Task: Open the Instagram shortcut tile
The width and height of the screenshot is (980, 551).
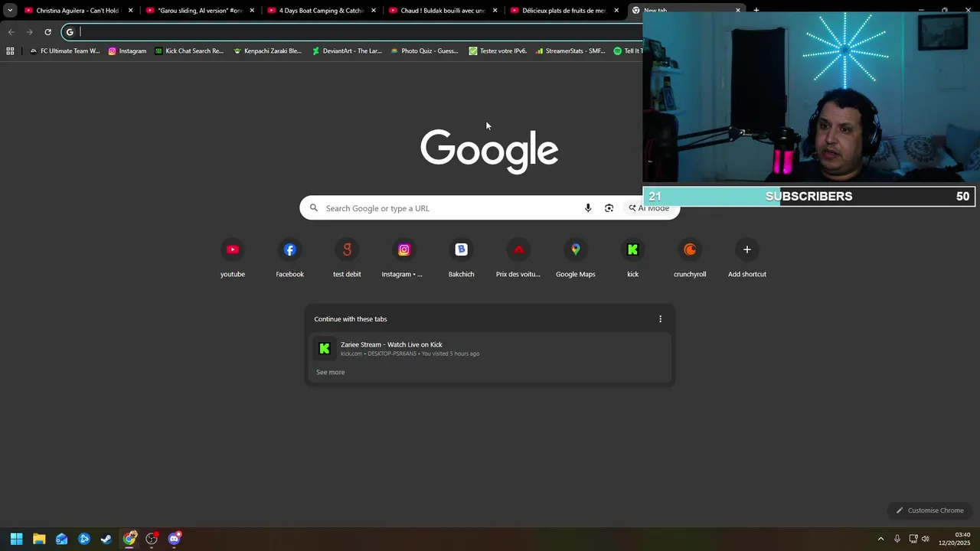Action: 403,258
